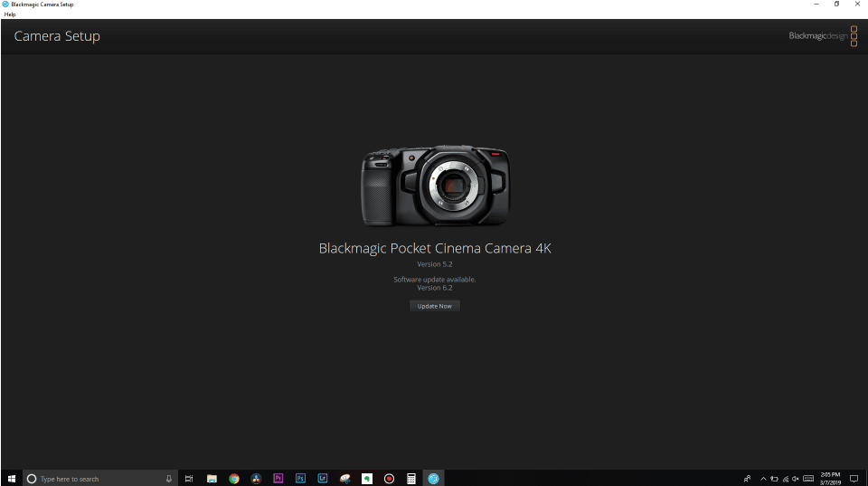Click the battery power icon

(x=774, y=479)
